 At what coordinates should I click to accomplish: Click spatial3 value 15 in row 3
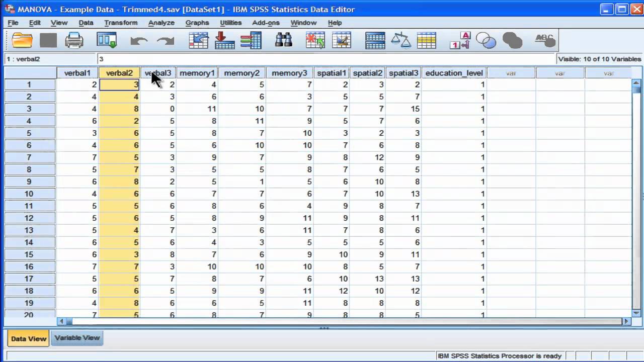404,109
